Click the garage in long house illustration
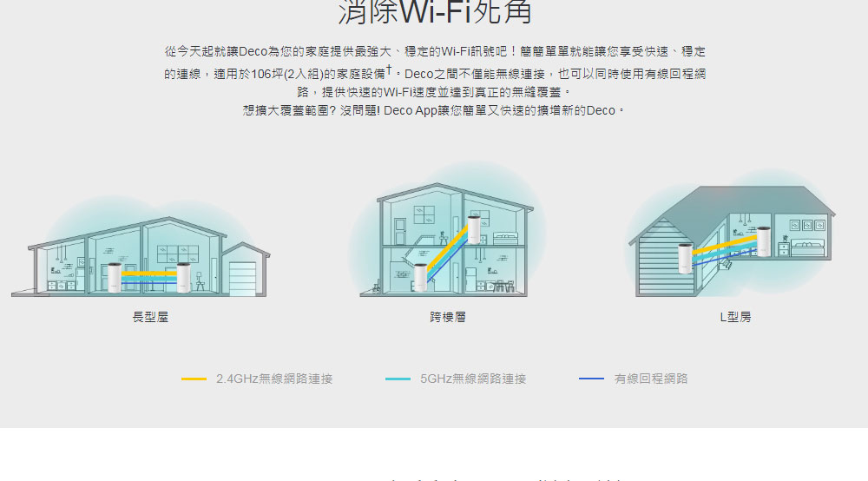This screenshot has width=868, height=481. [246, 269]
